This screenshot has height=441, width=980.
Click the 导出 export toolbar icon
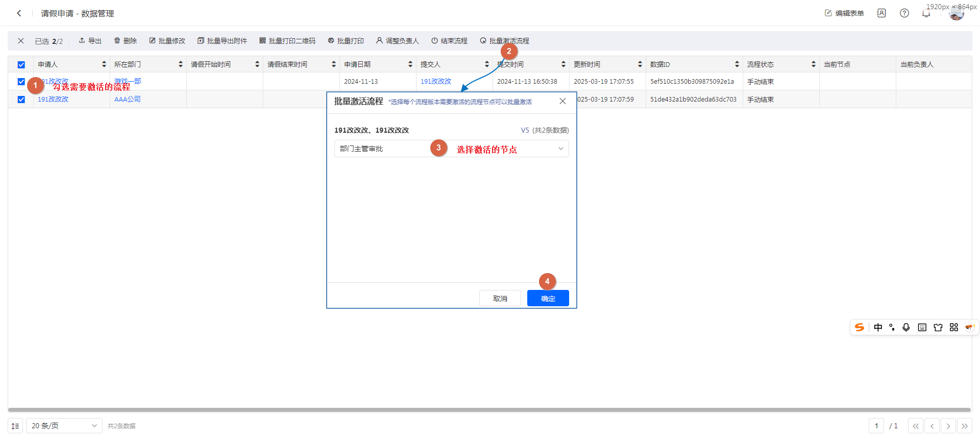(82, 40)
